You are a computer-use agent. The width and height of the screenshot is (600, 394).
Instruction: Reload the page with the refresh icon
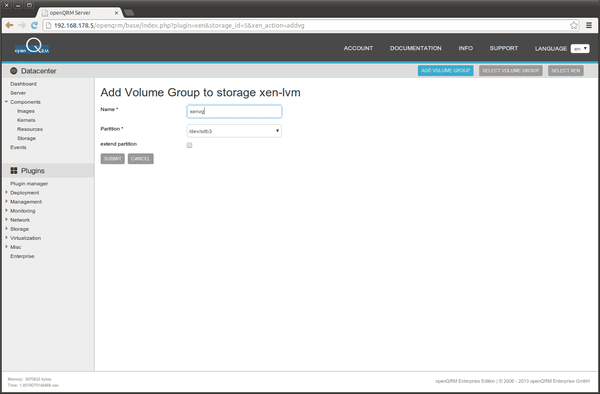pyautogui.click(x=34, y=25)
